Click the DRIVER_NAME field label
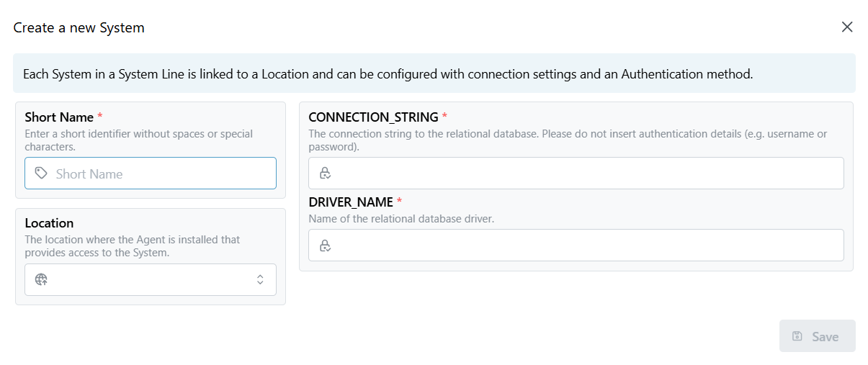The image size is (868, 365). pos(351,202)
